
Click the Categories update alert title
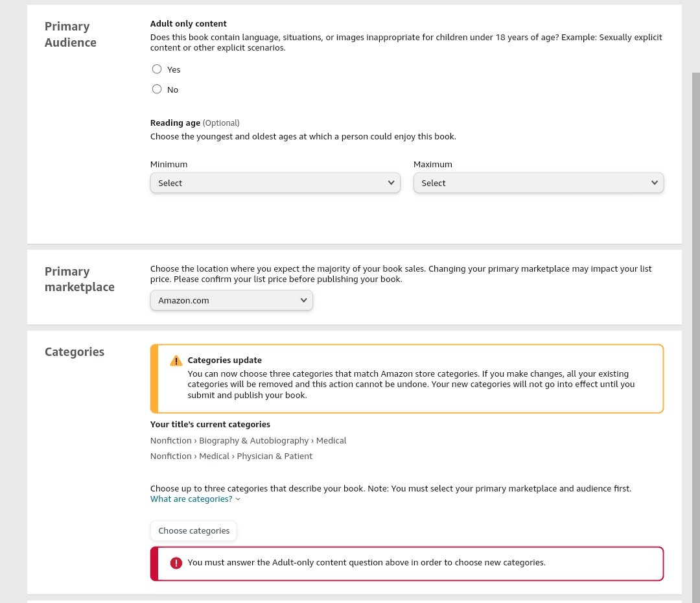click(224, 360)
